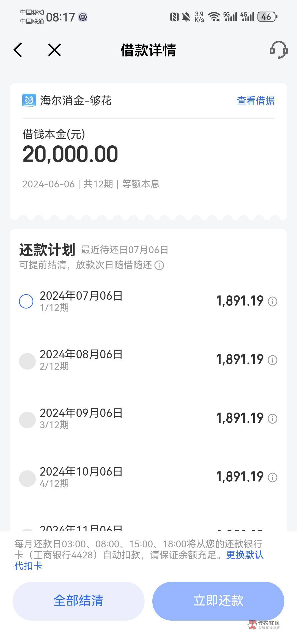Select the 4/12期 repayment radio button
297x644 pixels.
tap(27, 478)
